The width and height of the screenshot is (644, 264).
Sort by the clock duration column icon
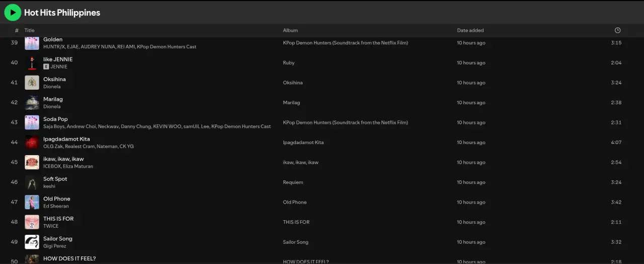pos(617,30)
